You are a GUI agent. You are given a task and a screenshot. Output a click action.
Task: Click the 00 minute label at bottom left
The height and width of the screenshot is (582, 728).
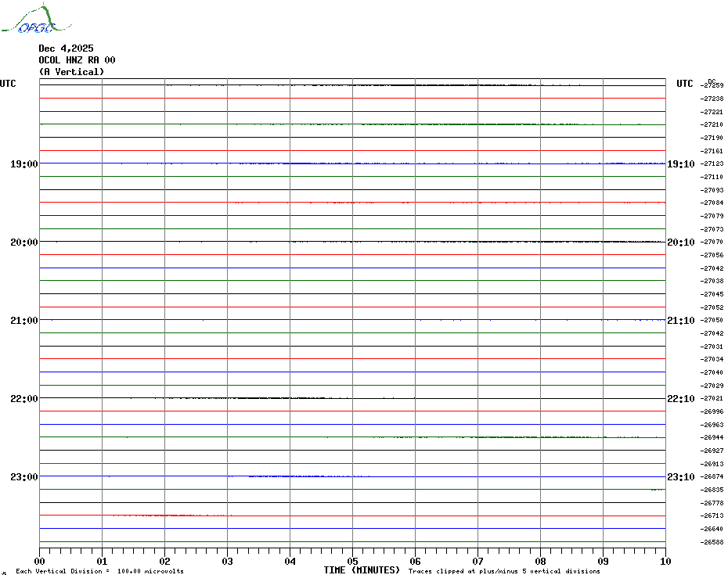point(40,561)
